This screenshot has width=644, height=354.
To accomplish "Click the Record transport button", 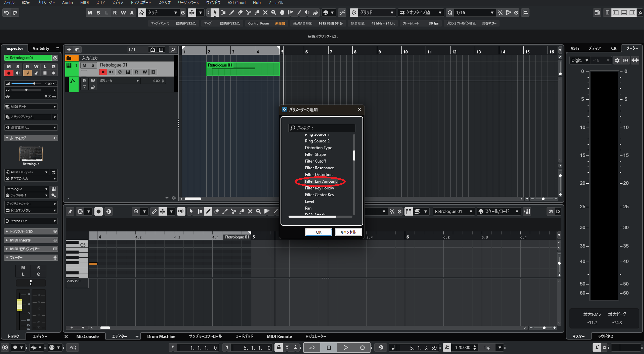I will tap(362, 348).
